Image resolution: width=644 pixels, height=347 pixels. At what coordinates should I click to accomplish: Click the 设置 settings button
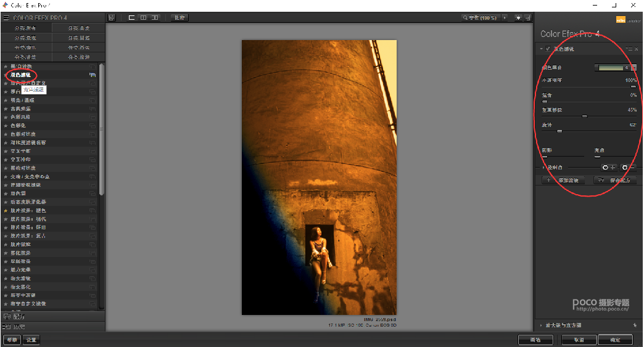point(31,340)
